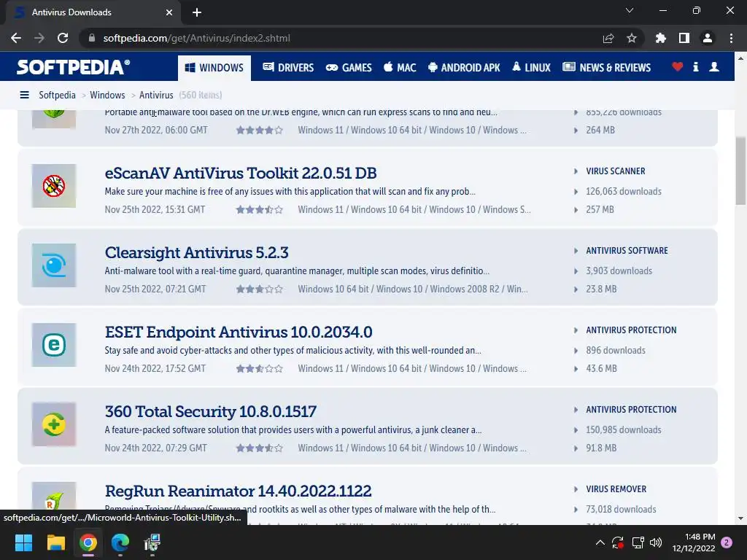Close the Antivirus Downloads tab

(169, 12)
